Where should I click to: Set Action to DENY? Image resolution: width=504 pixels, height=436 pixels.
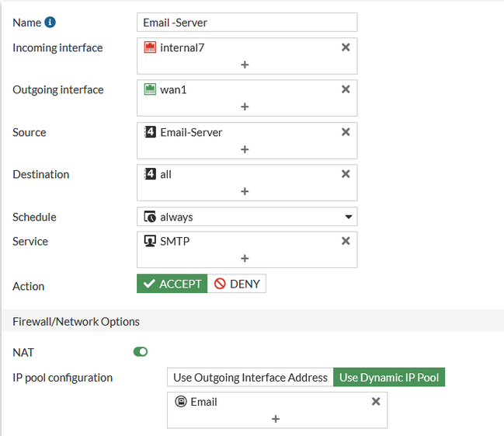tap(237, 284)
